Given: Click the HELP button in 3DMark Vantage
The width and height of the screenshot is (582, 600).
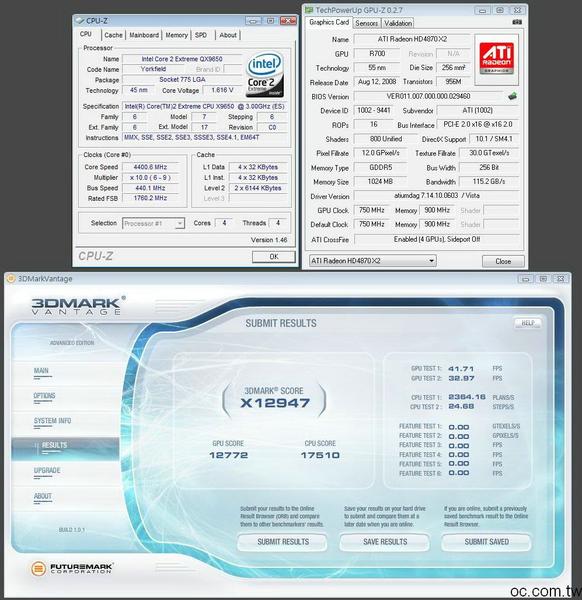Looking at the screenshot, I should tap(528, 324).
